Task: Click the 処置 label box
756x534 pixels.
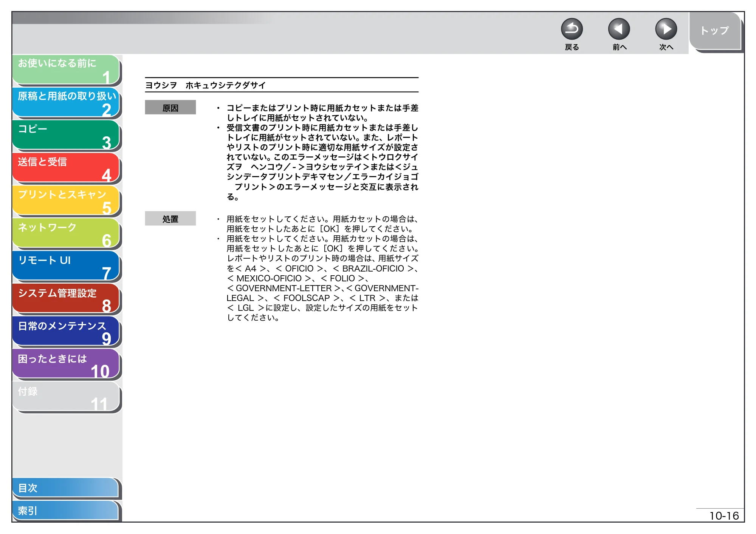Action: click(170, 219)
